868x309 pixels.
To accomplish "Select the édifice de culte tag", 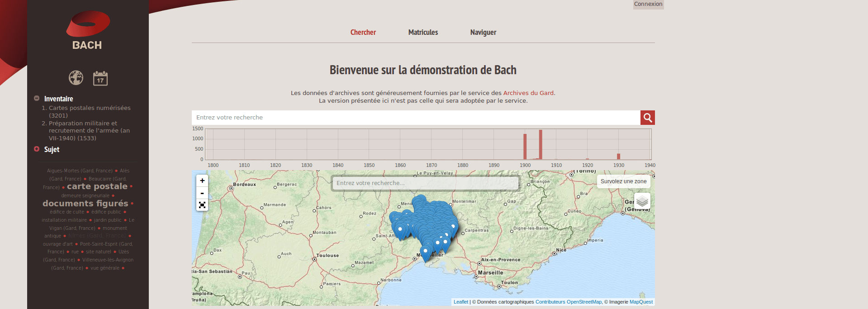I will point(67,212).
